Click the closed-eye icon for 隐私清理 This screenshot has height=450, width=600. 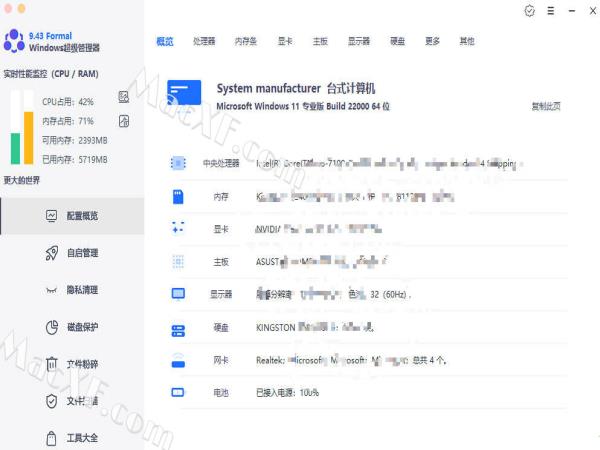51,290
